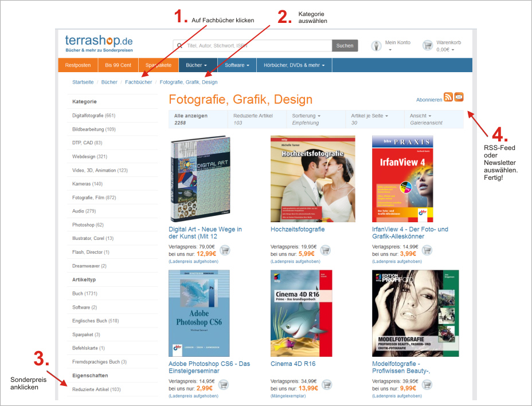532x406 pixels.
Task: Click the Suchen button
Action: coord(345,46)
